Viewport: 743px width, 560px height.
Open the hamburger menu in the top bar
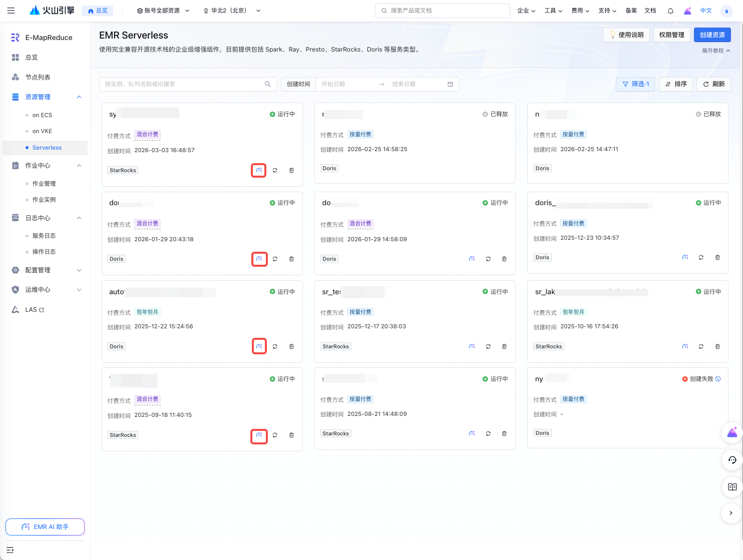(x=11, y=11)
